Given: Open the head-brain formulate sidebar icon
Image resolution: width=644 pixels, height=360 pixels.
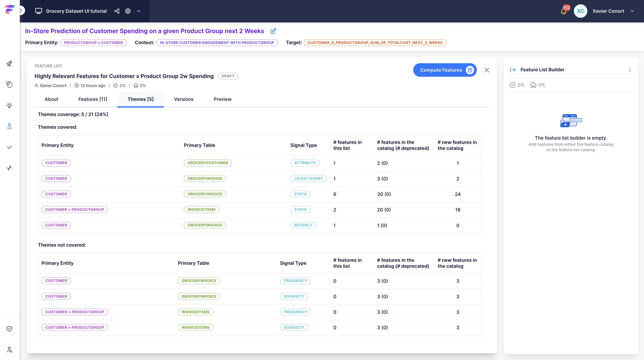Looking at the screenshot, I should [x=10, y=85].
